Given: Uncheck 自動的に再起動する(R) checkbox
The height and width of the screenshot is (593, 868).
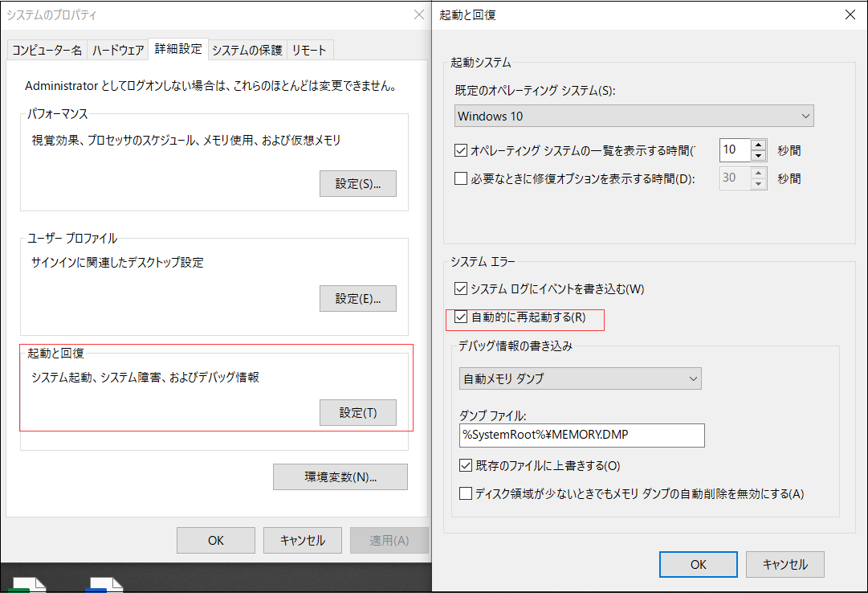Looking at the screenshot, I should click(461, 317).
